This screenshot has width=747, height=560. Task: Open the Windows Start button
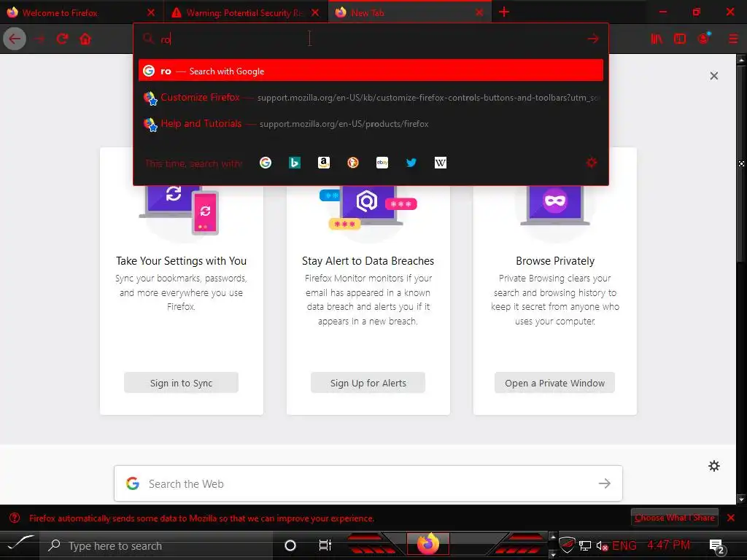click(20, 545)
